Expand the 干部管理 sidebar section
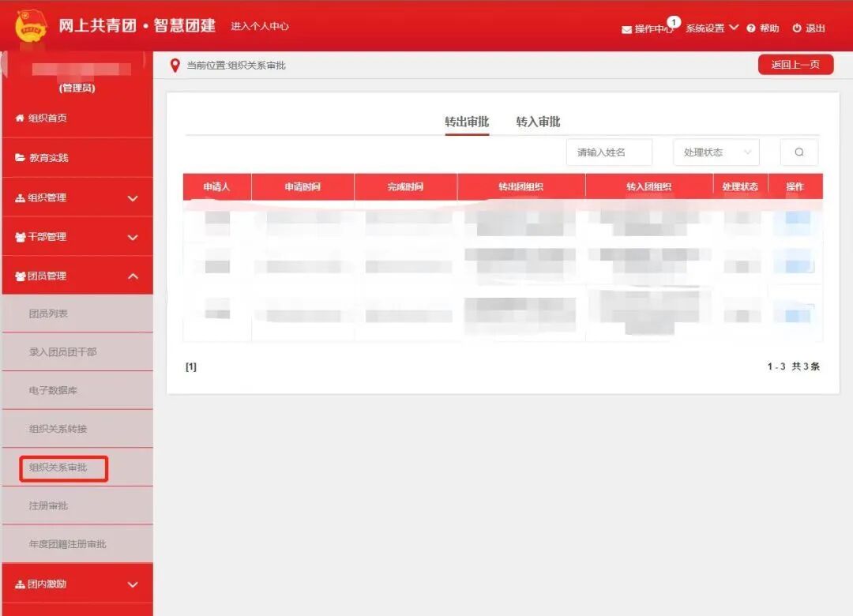 point(77,237)
